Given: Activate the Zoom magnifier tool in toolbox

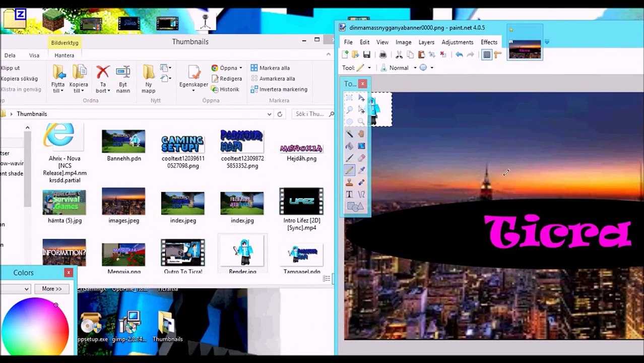Looking at the screenshot, I should point(361,122).
